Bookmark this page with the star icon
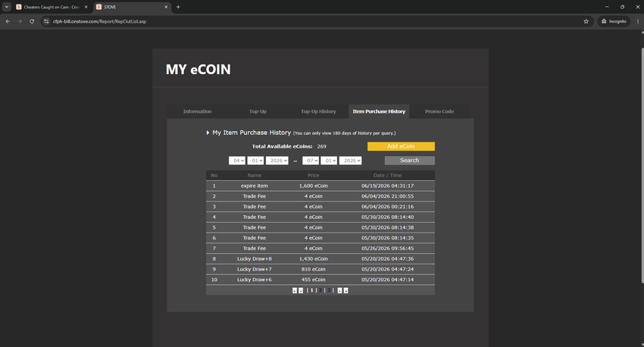 click(x=586, y=21)
